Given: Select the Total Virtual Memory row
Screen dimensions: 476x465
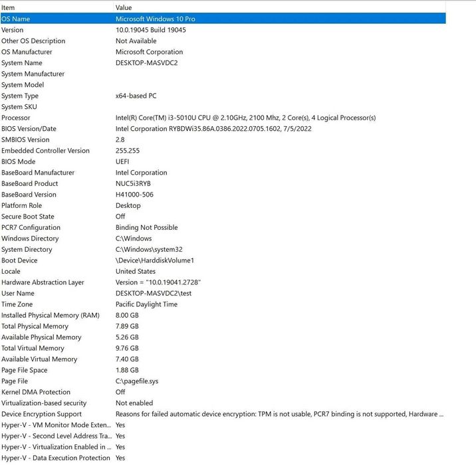Looking at the screenshot, I should click(223, 348).
